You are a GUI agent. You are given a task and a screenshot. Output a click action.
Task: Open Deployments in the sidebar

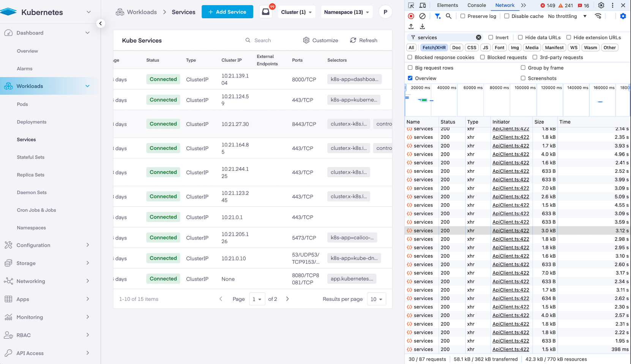click(32, 122)
